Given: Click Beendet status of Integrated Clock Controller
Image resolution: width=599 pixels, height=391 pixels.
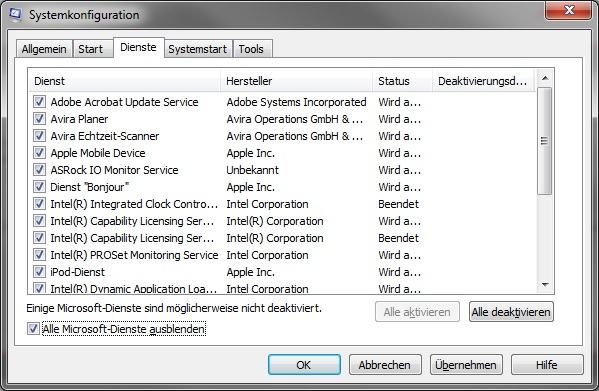Looking at the screenshot, I should click(398, 204).
